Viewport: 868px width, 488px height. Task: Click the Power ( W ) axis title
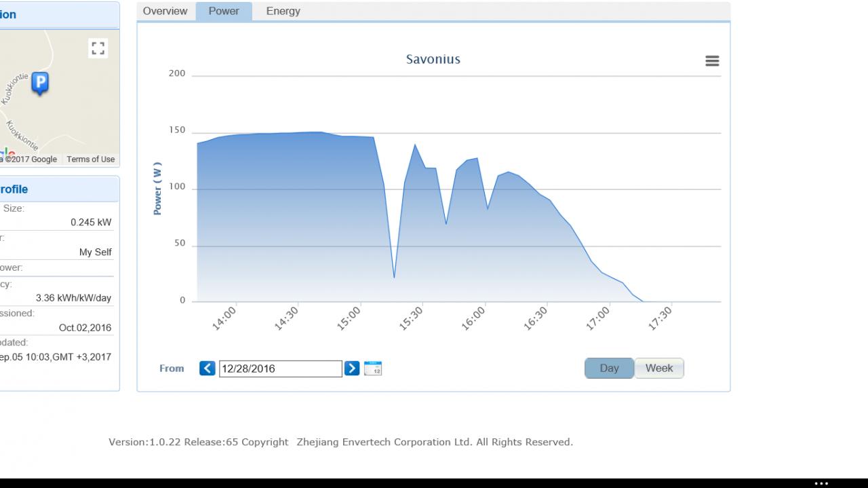[x=157, y=189]
